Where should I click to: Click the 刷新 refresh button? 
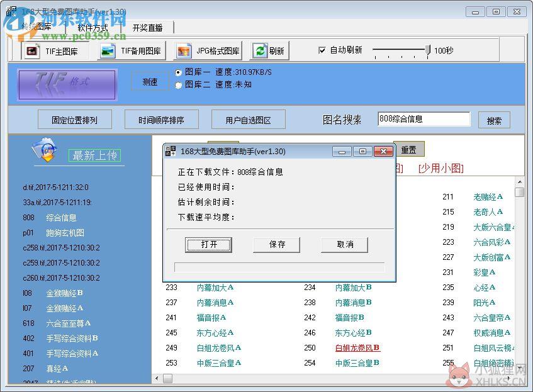click(x=269, y=51)
